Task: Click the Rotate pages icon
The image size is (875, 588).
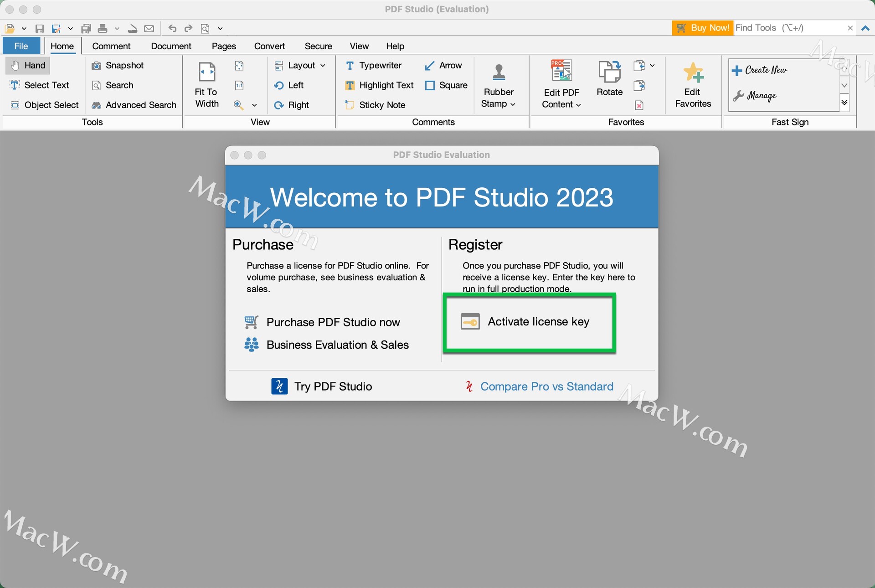Action: click(610, 78)
